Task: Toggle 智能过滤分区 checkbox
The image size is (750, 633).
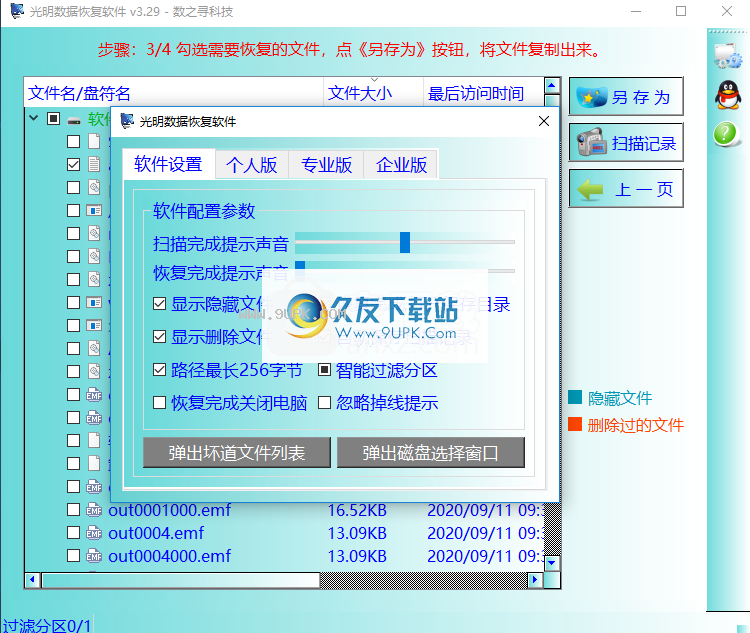Action: coord(324,370)
